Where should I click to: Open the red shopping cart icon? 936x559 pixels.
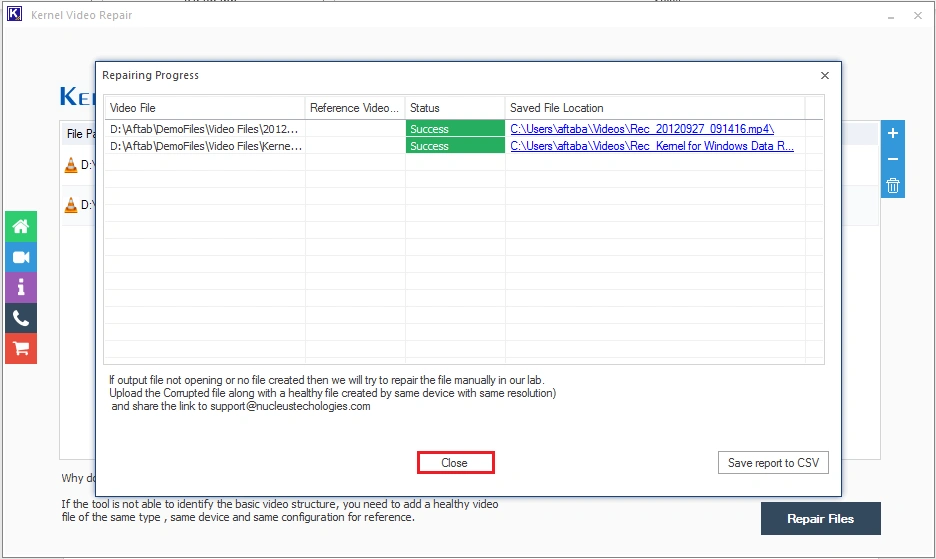coord(21,349)
